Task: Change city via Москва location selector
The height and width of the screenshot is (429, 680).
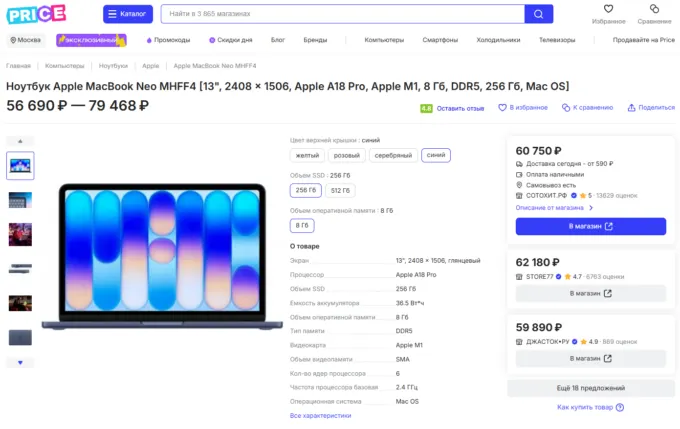Action: point(25,40)
